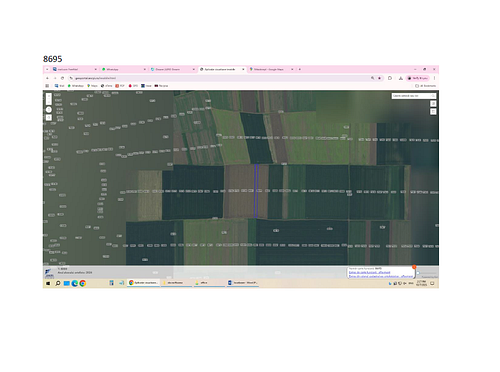Open the Chrome three-dot menu
The width and height of the screenshot is (500, 372).
click(434, 78)
